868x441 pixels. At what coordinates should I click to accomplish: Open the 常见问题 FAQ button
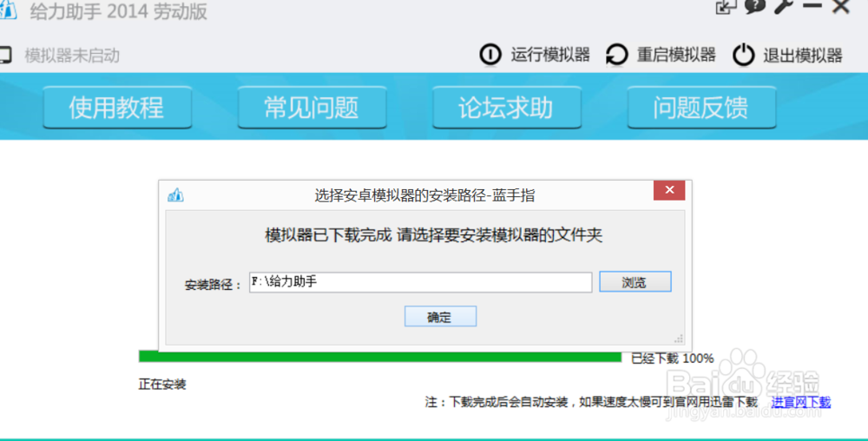pos(312,108)
